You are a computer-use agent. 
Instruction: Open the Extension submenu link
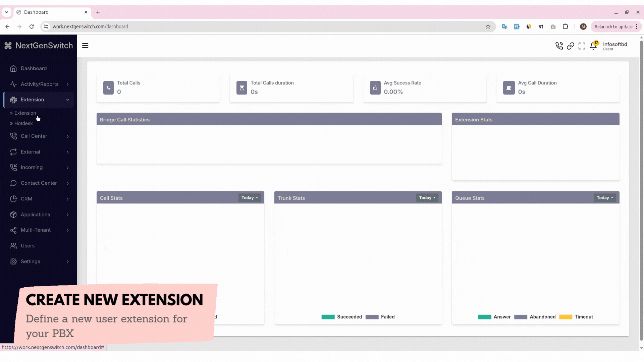pyautogui.click(x=25, y=113)
